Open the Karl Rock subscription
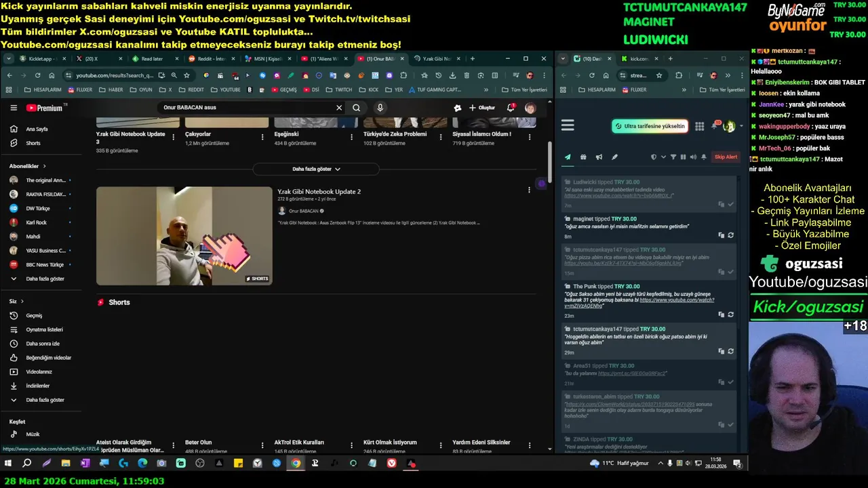868x488 pixels. coord(41,222)
